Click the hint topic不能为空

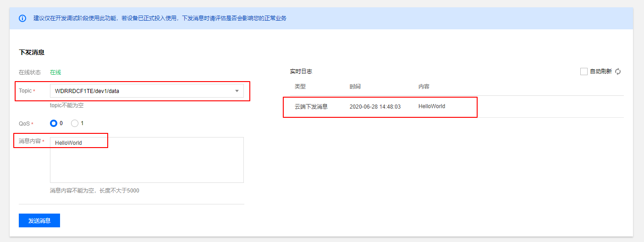coord(67,105)
